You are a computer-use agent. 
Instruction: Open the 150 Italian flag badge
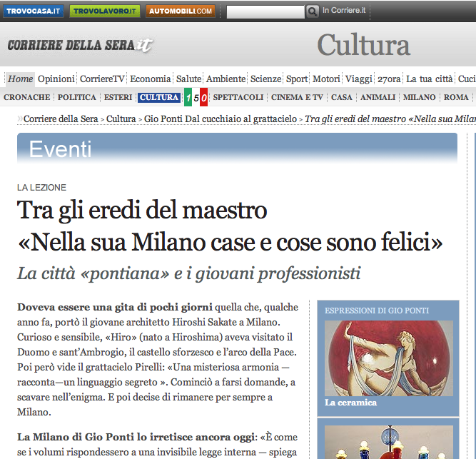[x=196, y=97]
